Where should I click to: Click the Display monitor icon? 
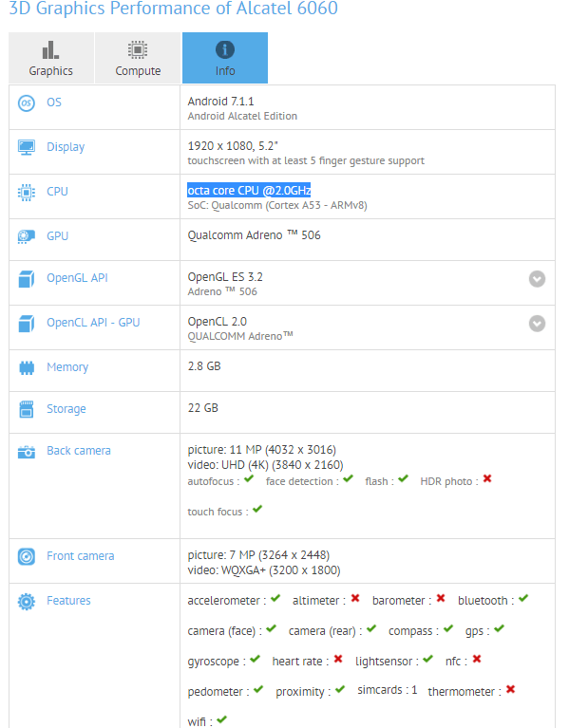(27, 148)
